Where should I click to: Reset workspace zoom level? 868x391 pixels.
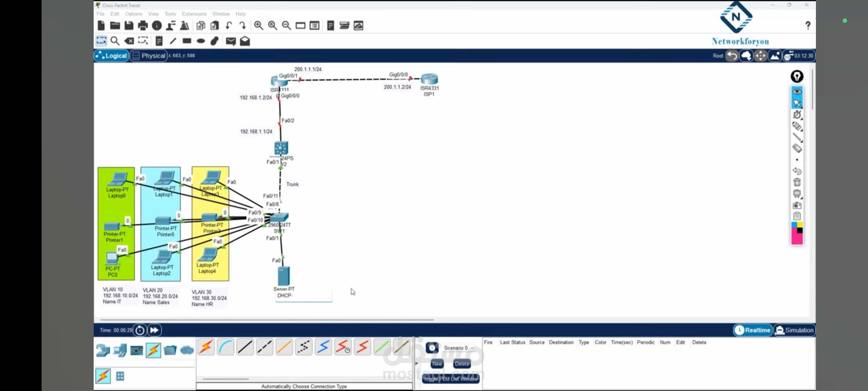[272, 26]
